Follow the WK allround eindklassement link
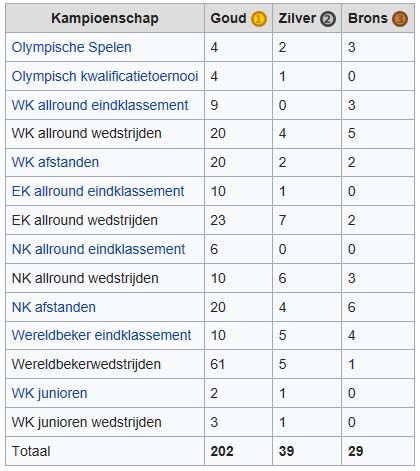 (100, 105)
